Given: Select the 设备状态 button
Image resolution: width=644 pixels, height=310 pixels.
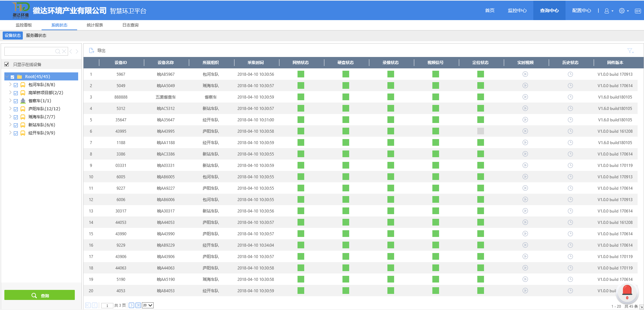Looking at the screenshot, I should 13,36.
